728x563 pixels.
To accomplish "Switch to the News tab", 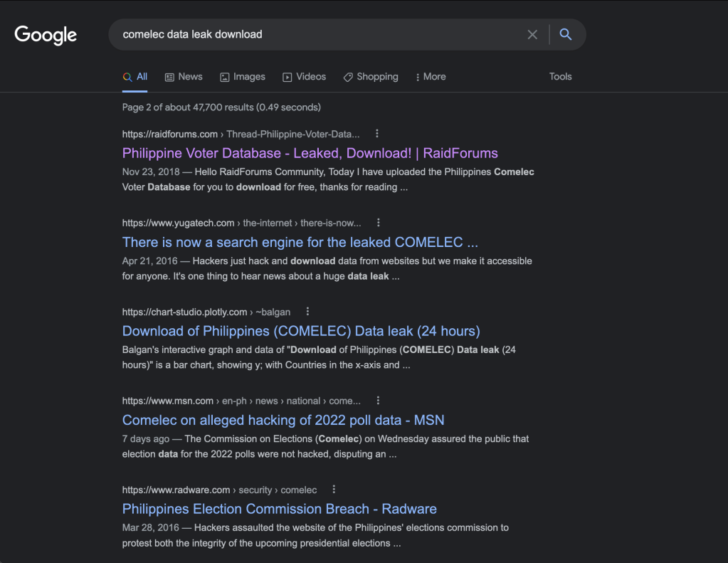I will click(x=184, y=77).
